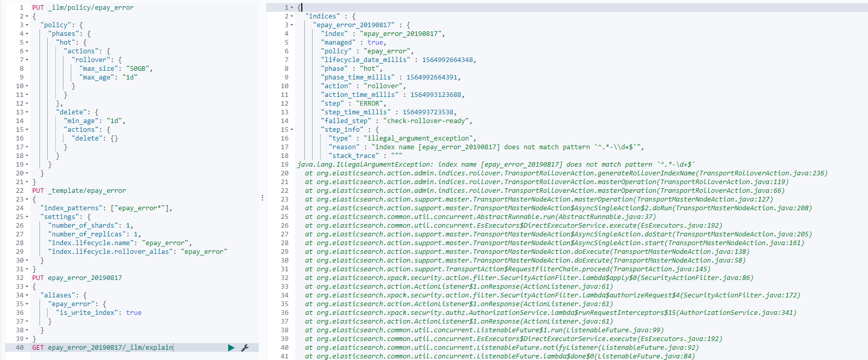The width and height of the screenshot is (868, 360).
Task: Click the "number_of_replicas": 1 line
Action: tap(95, 234)
